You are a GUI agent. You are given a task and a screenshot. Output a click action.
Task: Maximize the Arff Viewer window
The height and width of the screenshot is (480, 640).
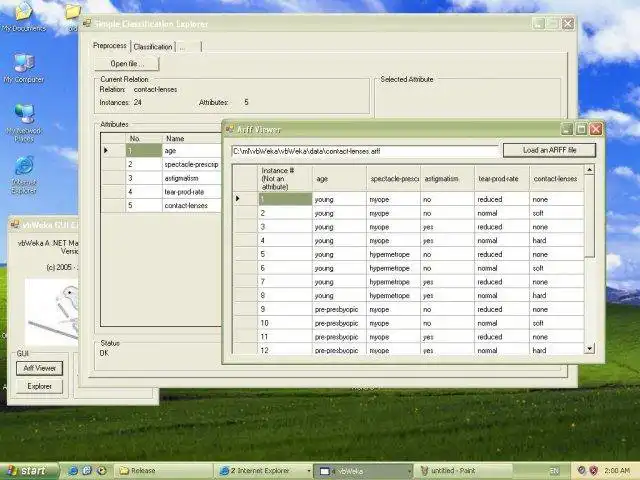tap(581, 129)
